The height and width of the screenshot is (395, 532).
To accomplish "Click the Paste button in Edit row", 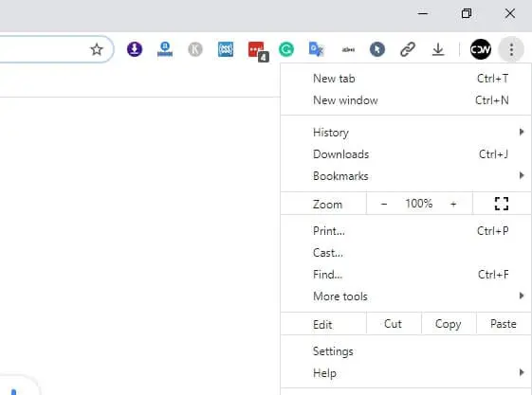I will 504,324.
